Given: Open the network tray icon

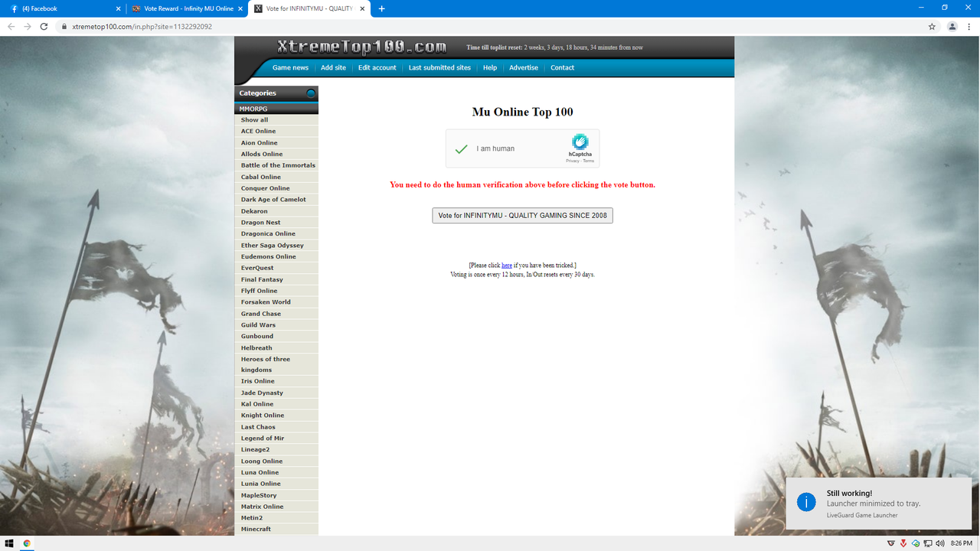Looking at the screenshot, I should click(x=928, y=543).
